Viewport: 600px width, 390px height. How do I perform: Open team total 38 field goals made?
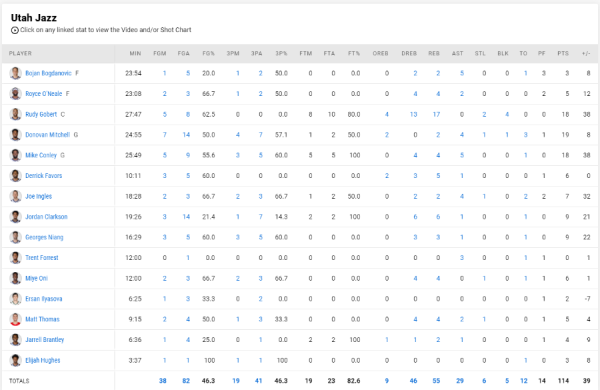tap(163, 381)
